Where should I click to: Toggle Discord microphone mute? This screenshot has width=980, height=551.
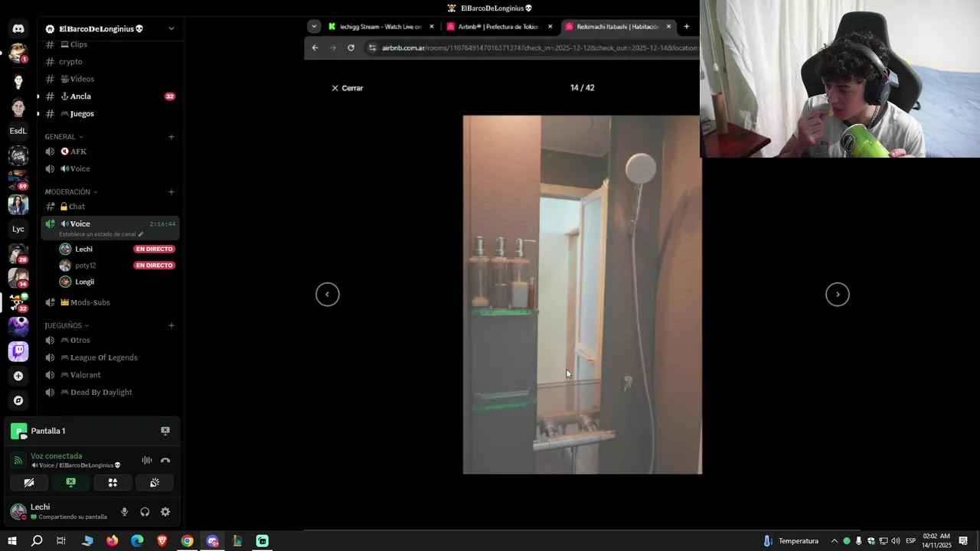click(x=124, y=512)
